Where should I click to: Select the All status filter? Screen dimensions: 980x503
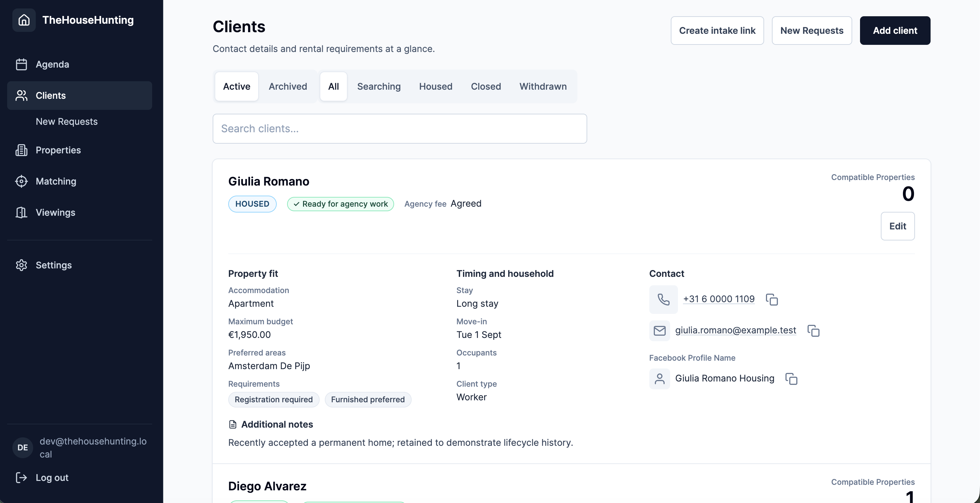[334, 86]
